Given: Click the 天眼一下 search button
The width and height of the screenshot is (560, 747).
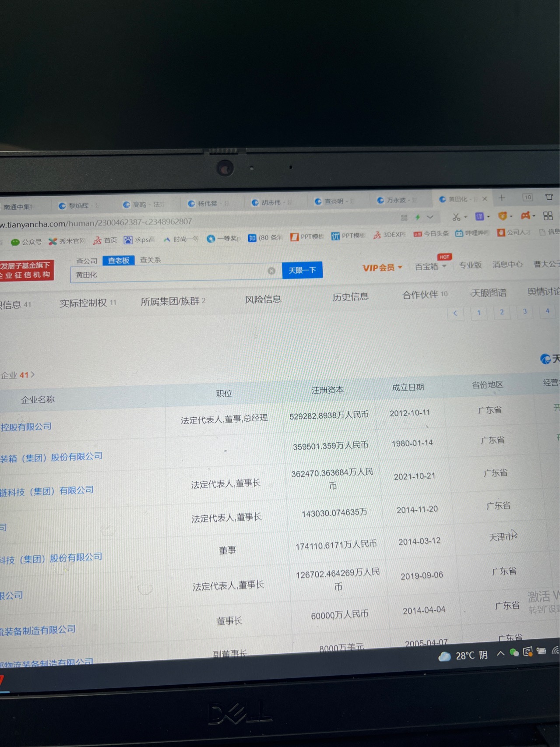Looking at the screenshot, I should [302, 270].
